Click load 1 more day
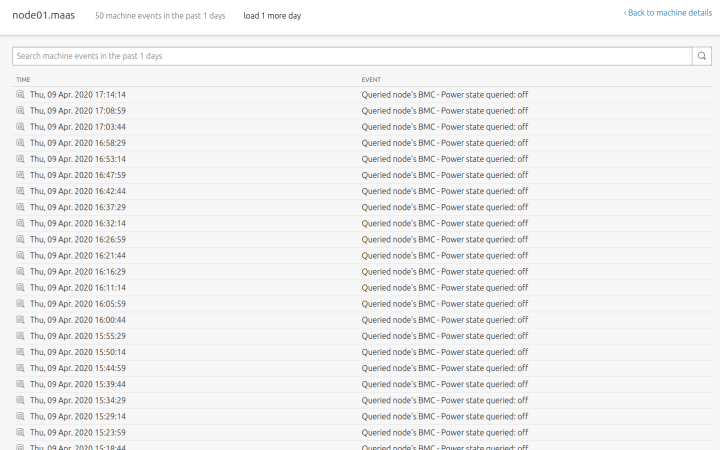This screenshot has width=720, height=450. (272, 16)
